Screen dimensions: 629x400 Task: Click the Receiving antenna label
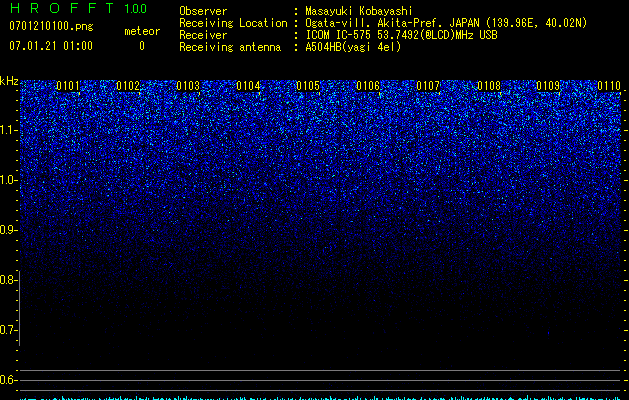pyautogui.click(x=230, y=47)
